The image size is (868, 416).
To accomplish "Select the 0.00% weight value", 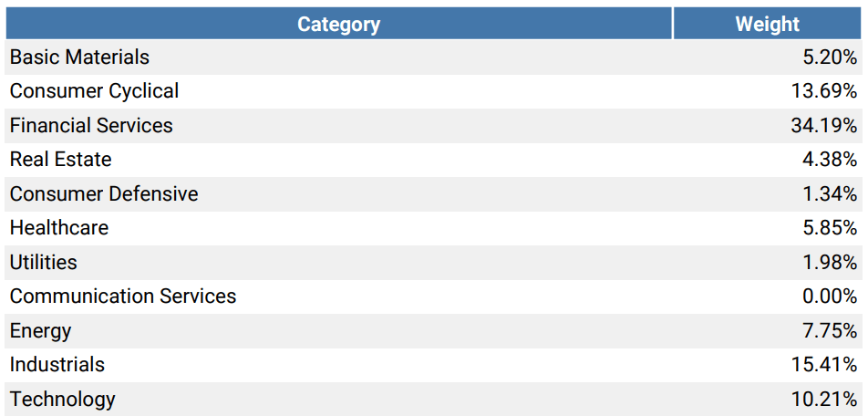I will pos(829,296).
